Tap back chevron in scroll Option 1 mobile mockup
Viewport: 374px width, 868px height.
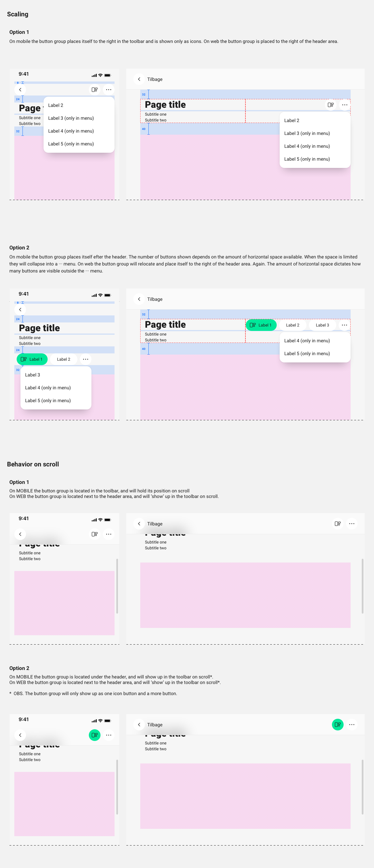[x=20, y=534]
